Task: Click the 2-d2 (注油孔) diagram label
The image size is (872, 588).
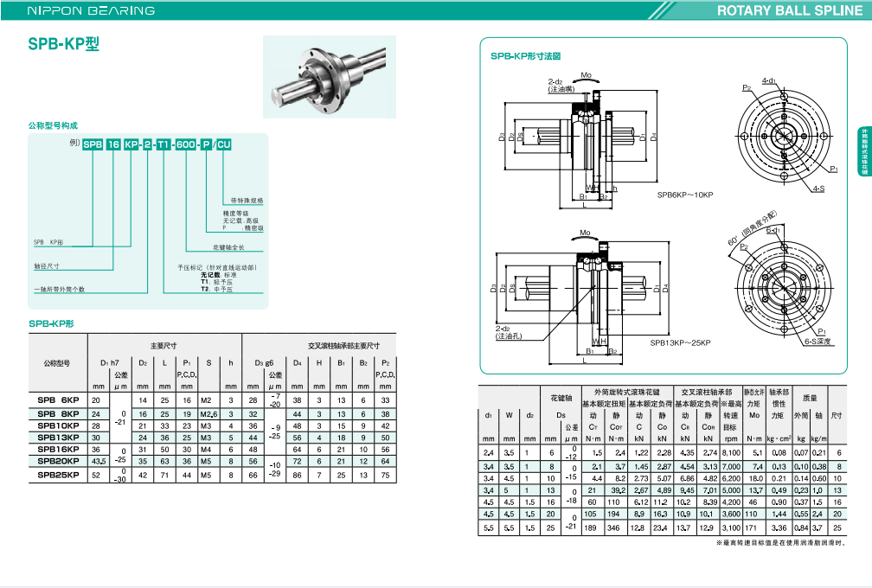Action: click(x=509, y=332)
